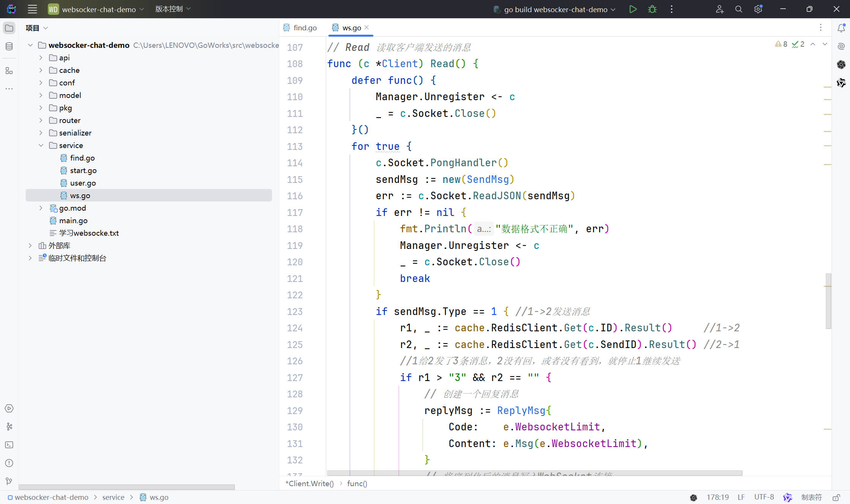Click the AI plugin status bar icon
Viewport: 850px width, 504px height.
[x=787, y=498]
